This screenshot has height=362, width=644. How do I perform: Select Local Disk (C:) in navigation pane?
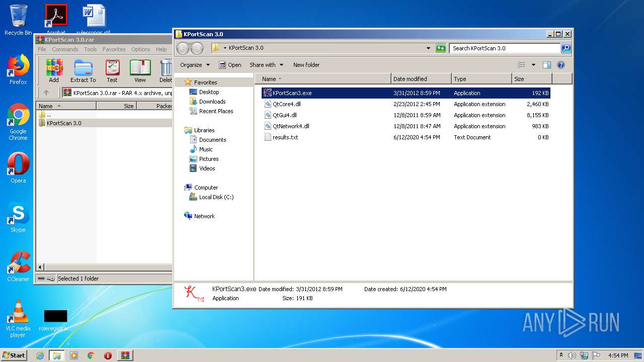pos(216,197)
